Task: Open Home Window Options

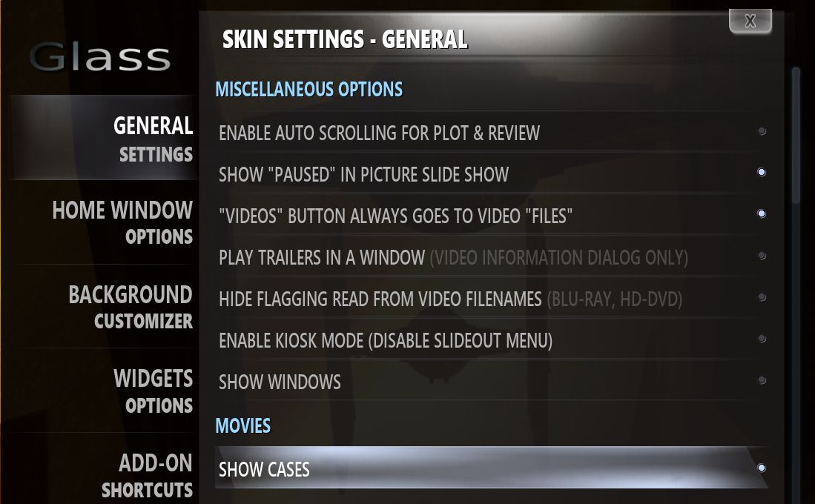Action: coord(122,222)
